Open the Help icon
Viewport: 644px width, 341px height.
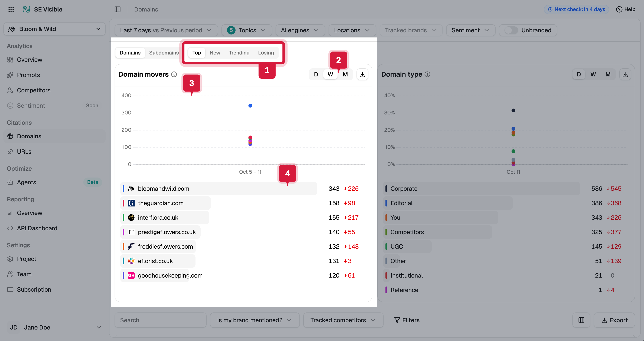coord(626,10)
